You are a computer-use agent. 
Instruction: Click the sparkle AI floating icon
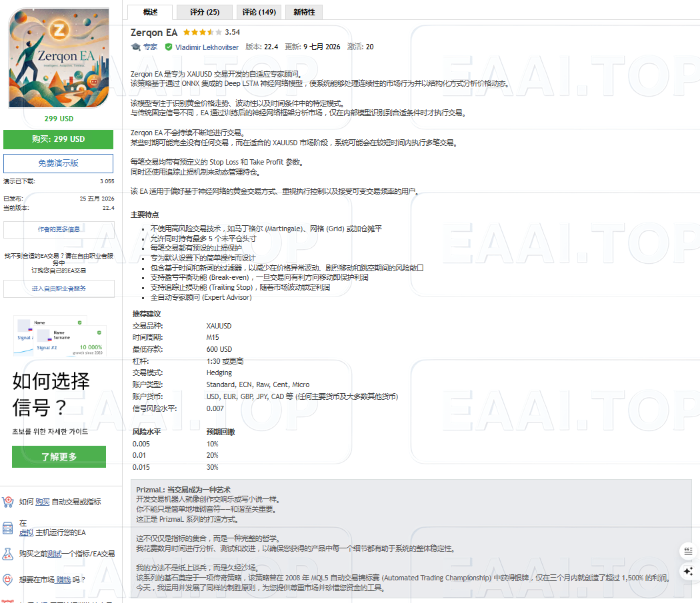688,571
